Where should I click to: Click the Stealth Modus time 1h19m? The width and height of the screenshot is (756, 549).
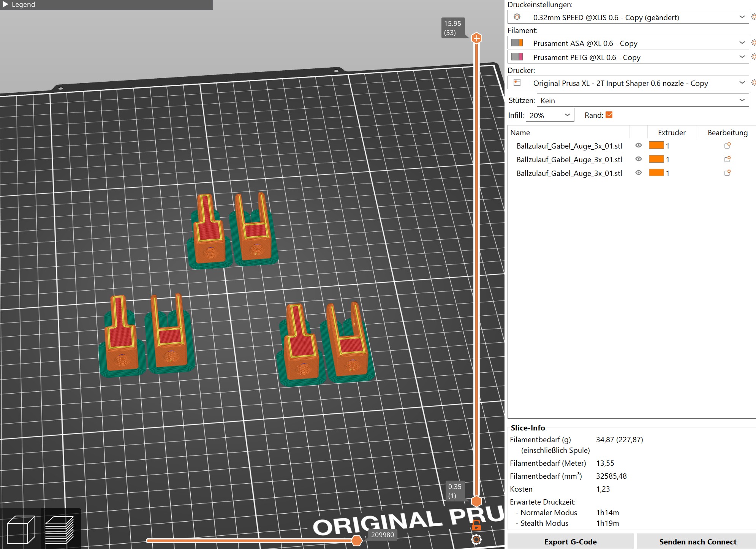pos(607,523)
